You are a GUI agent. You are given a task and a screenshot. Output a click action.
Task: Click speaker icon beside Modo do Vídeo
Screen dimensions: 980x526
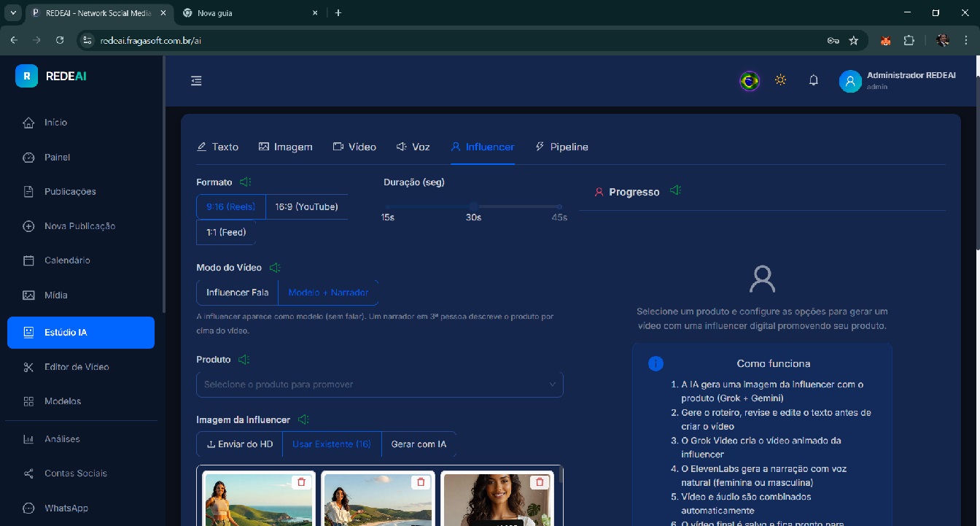click(275, 268)
